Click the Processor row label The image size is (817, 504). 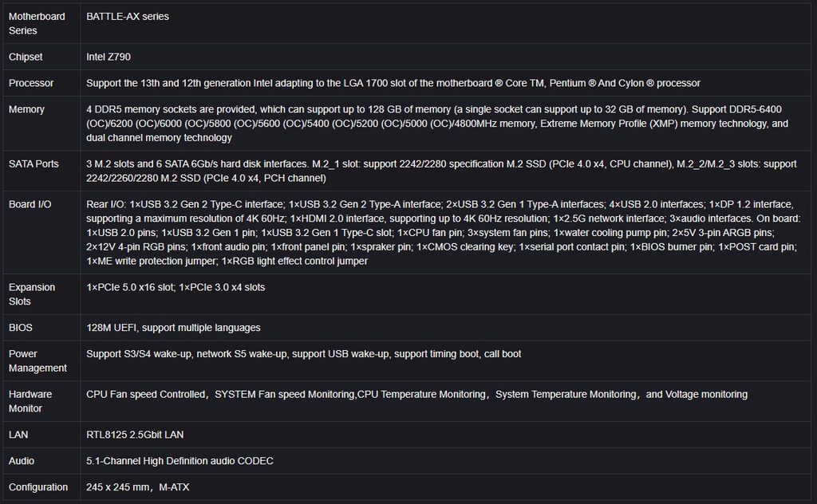pos(31,83)
